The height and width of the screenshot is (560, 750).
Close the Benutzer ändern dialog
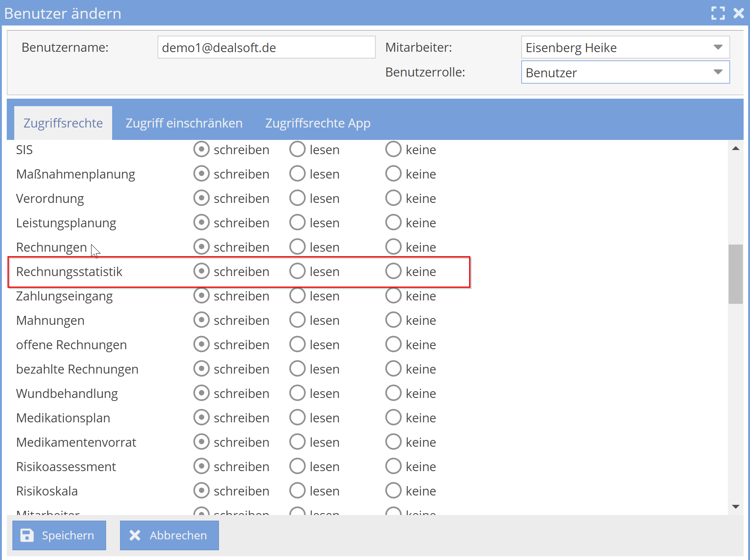(739, 14)
